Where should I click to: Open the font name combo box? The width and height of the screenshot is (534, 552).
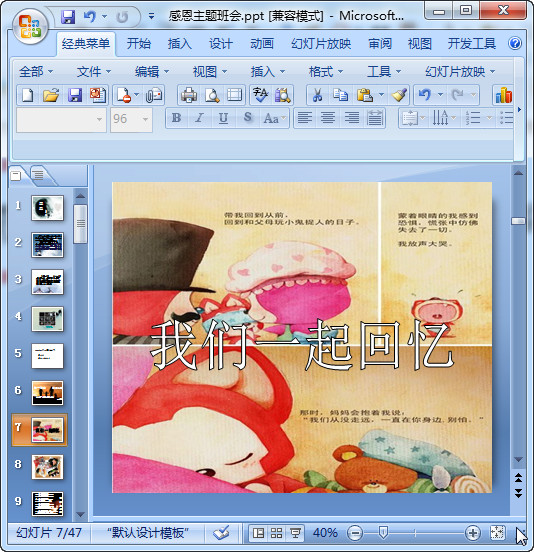(61, 120)
